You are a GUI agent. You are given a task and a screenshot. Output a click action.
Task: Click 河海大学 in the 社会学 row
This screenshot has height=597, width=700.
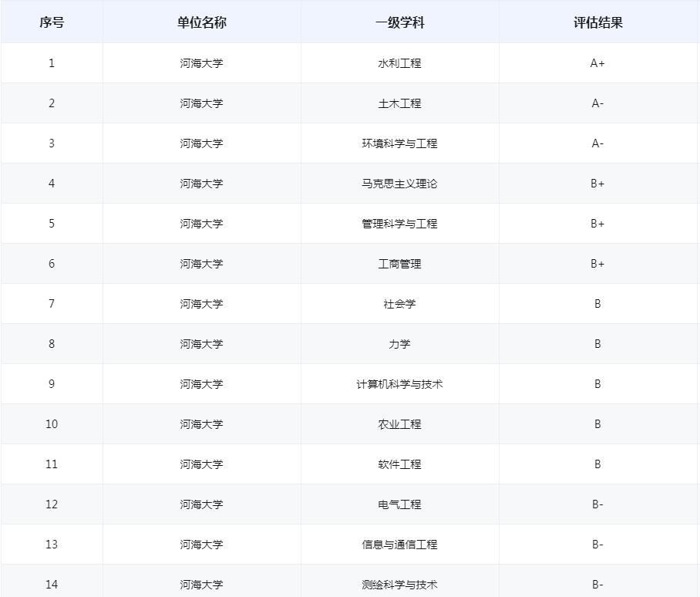[201, 304]
